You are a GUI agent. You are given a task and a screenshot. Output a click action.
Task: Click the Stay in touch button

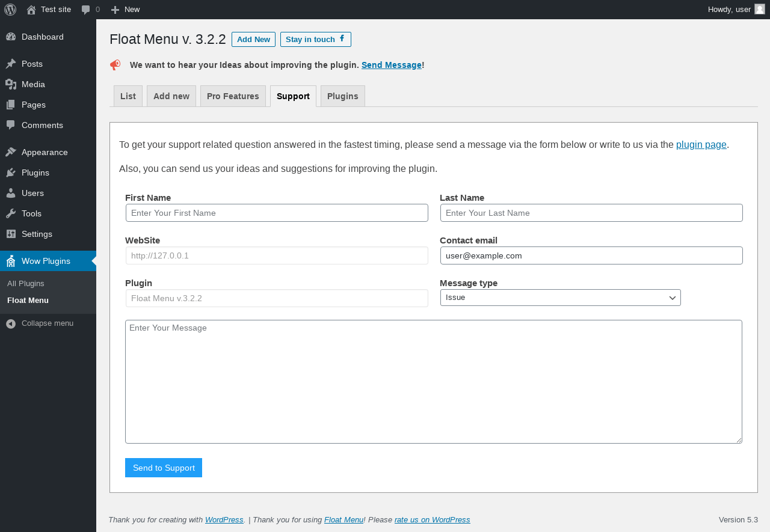coord(316,39)
